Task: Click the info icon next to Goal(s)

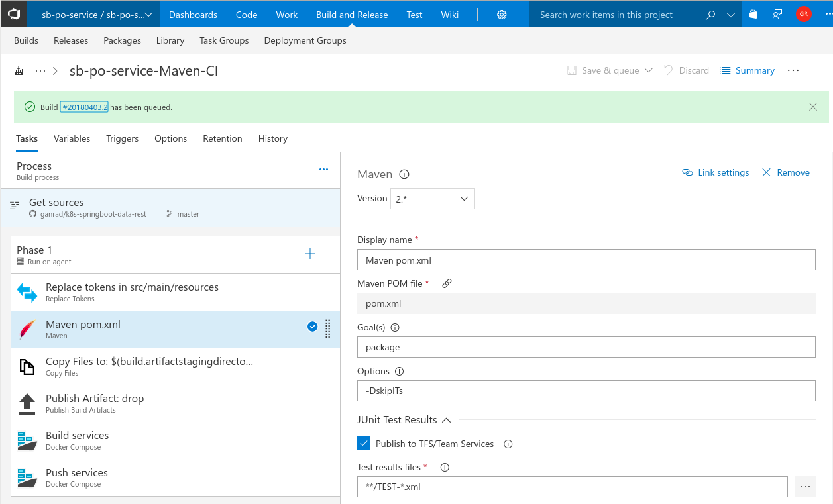Action: pyautogui.click(x=395, y=327)
